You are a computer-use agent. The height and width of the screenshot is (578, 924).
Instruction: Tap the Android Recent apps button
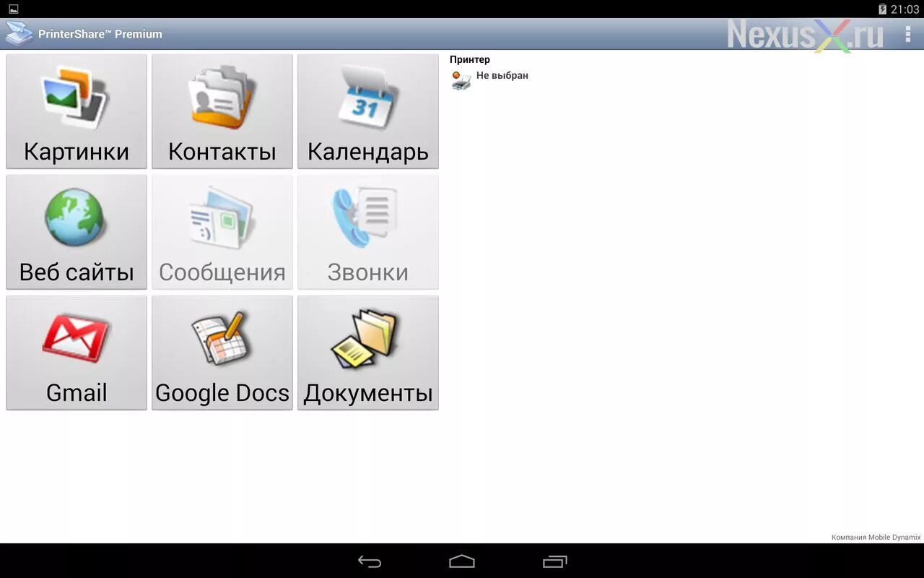coord(554,561)
